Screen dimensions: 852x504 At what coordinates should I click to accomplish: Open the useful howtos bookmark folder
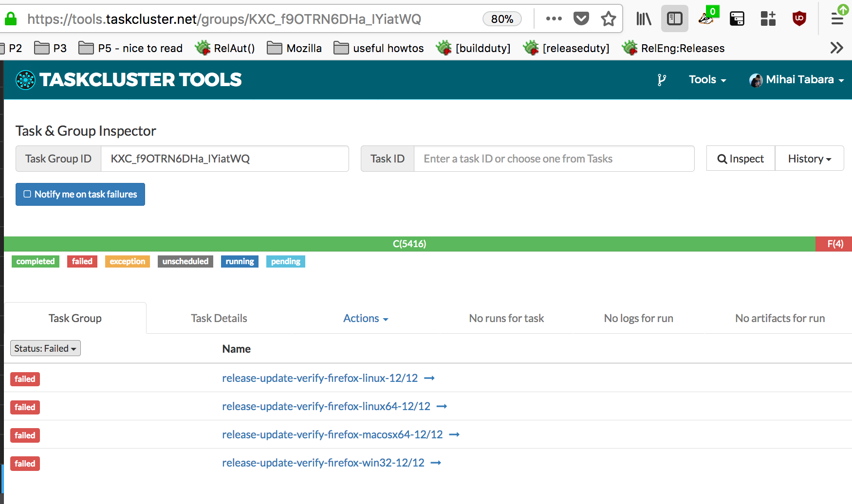pos(378,48)
